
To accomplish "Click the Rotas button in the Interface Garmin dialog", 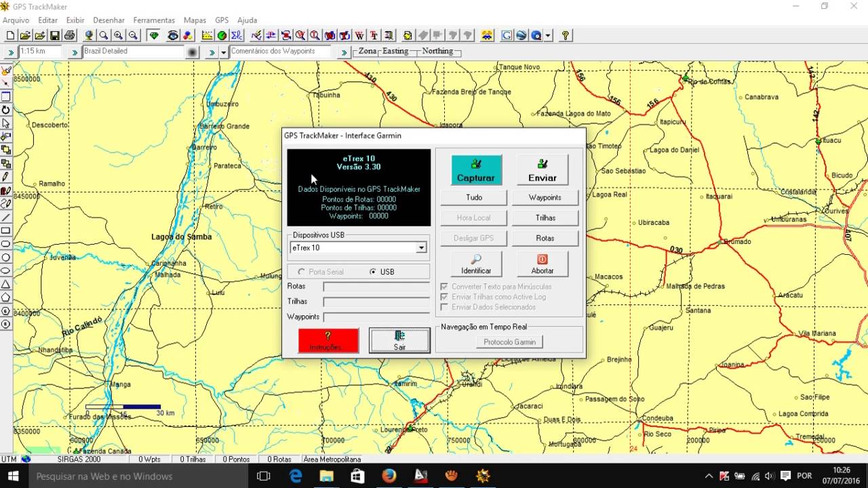I will 545,238.
